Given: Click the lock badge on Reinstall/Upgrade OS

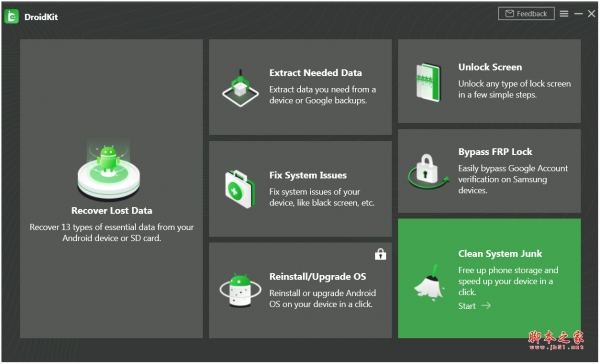Looking at the screenshot, I should coord(380,254).
